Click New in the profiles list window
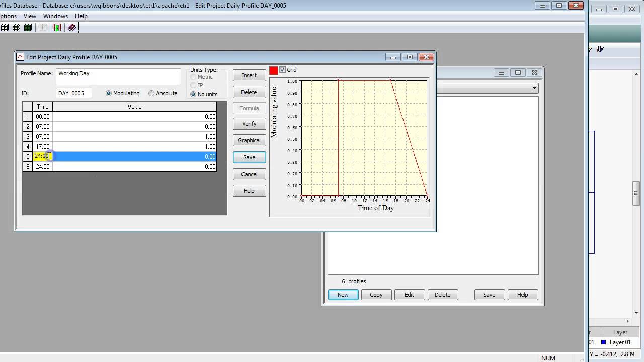 [x=343, y=295]
